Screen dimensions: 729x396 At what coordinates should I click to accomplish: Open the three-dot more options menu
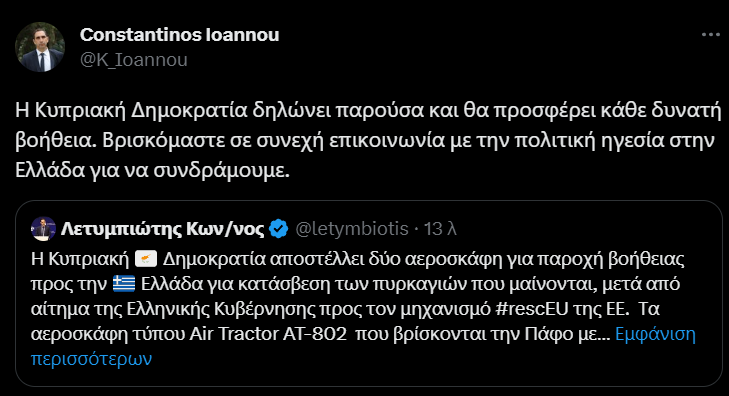[710, 35]
